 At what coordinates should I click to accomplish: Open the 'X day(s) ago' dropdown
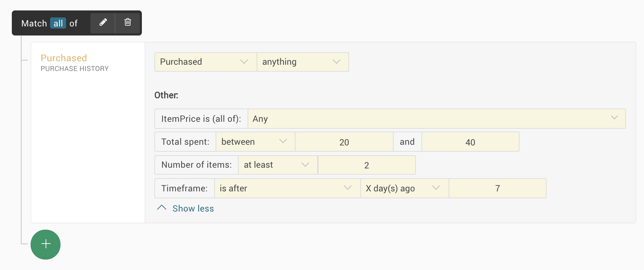click(404, 188)
